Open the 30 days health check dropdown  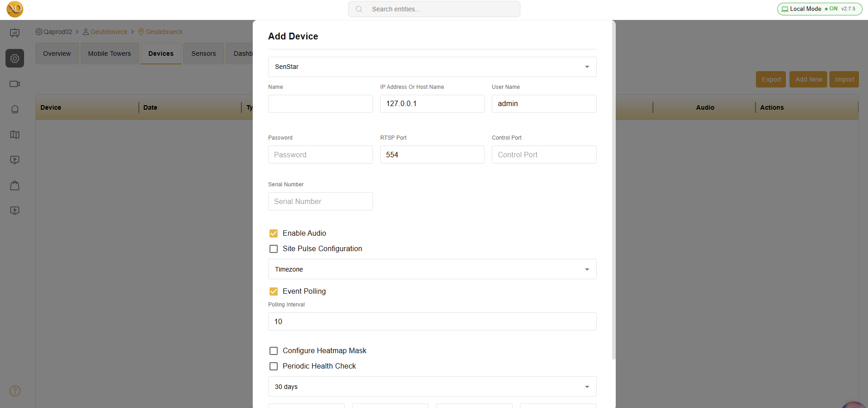point(587,386)
